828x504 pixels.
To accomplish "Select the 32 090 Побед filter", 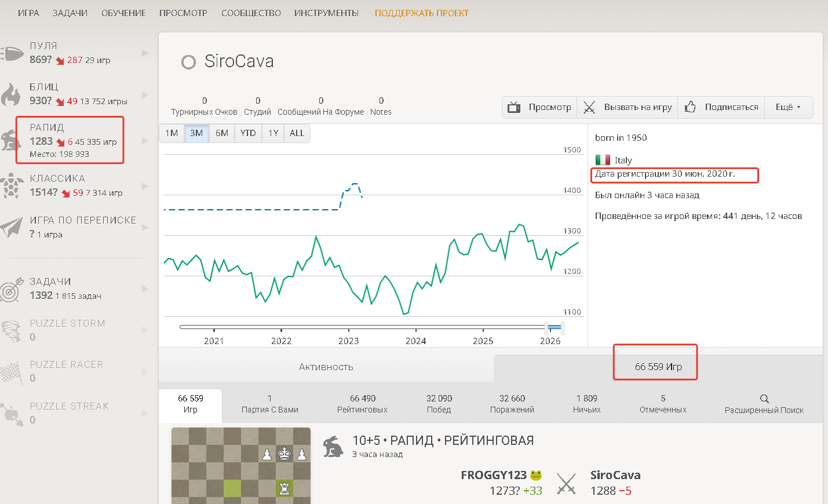I will pos(439,404).
